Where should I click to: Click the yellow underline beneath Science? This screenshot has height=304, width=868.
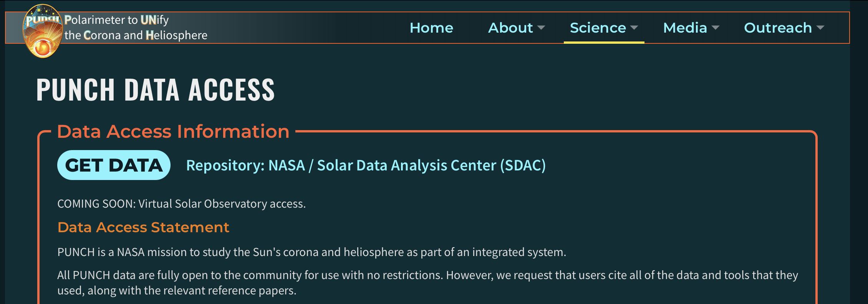pyautogui.click(x=604, y=42)
